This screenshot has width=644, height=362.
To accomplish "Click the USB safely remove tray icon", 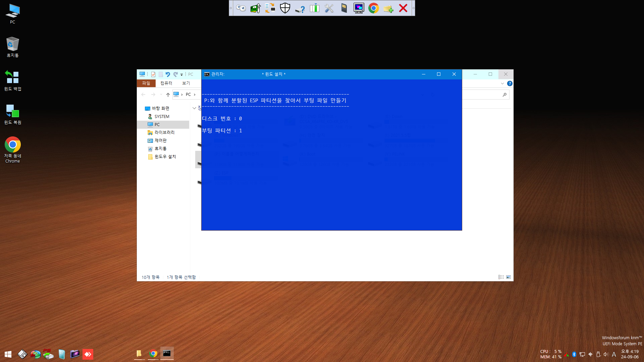I will (598, 354).
